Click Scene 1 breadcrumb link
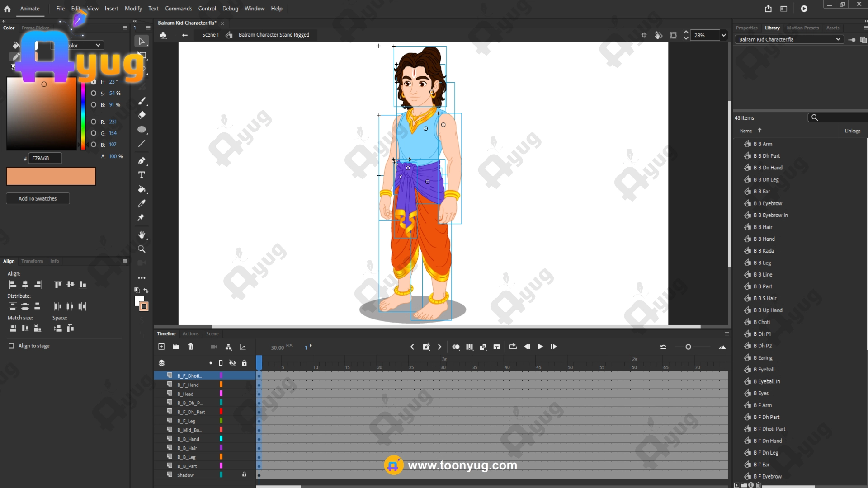 coord(210,35)
